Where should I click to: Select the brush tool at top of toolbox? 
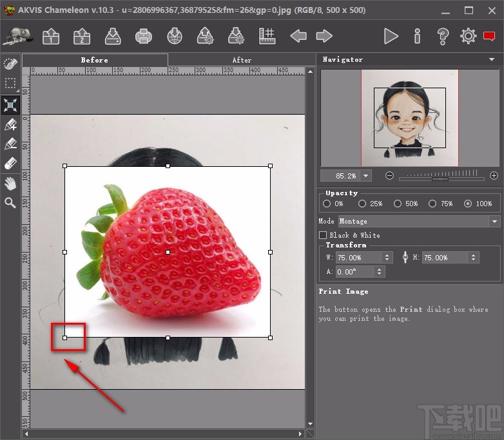click(x=10, y=64)
